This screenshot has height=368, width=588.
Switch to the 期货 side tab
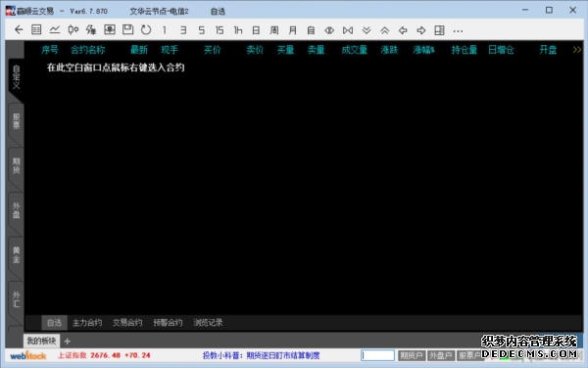16,165
